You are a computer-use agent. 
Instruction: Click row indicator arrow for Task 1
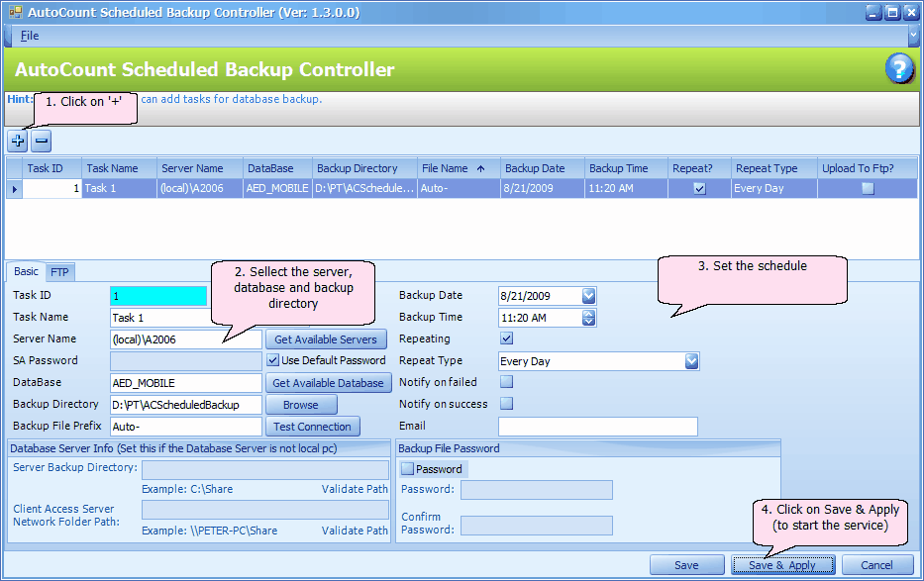click(14, 189)
